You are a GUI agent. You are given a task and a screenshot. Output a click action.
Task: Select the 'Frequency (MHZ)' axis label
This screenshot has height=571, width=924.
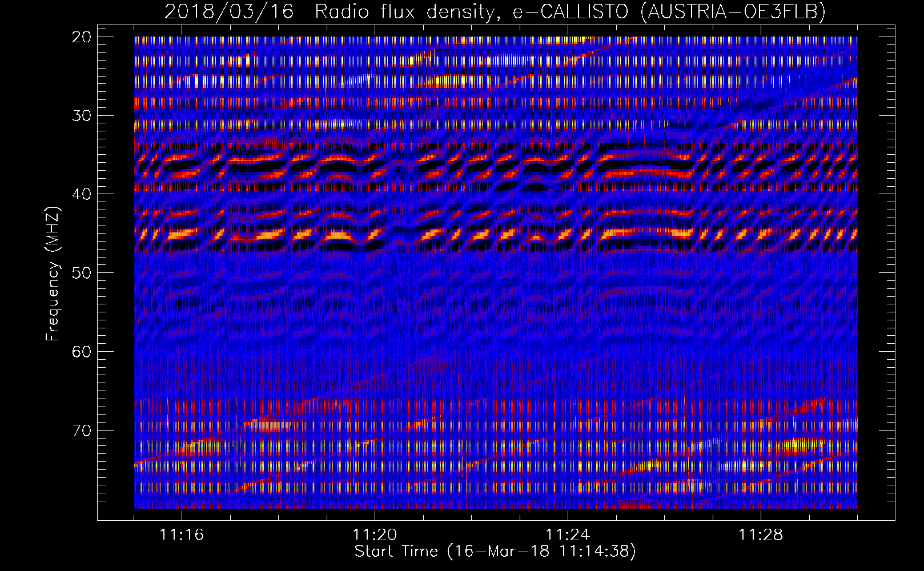tap(53, 274)
